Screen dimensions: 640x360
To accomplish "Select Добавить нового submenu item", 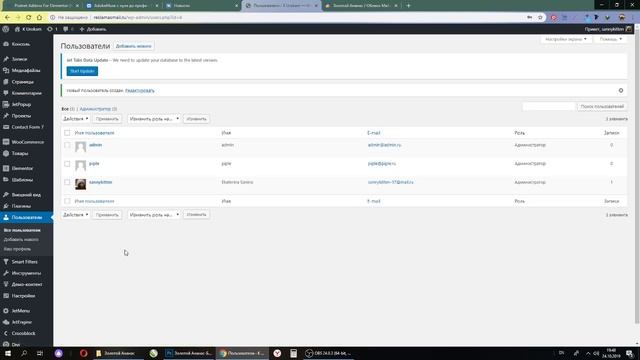I will tap(21, 240).
